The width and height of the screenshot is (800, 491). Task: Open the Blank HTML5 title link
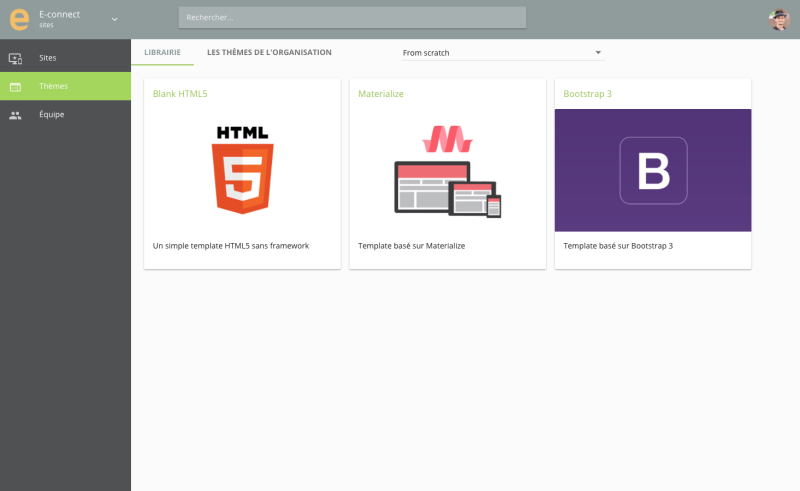pos(180,94)
